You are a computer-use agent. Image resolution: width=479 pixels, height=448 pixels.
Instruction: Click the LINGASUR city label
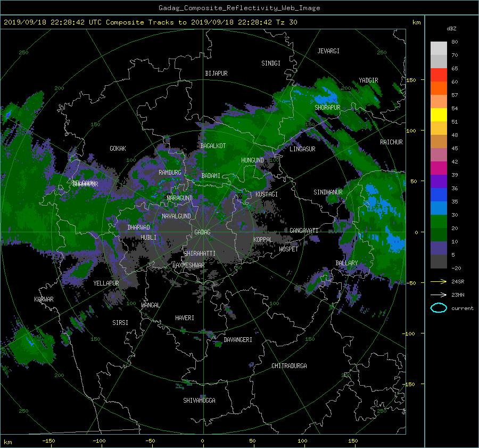point(302,149)
